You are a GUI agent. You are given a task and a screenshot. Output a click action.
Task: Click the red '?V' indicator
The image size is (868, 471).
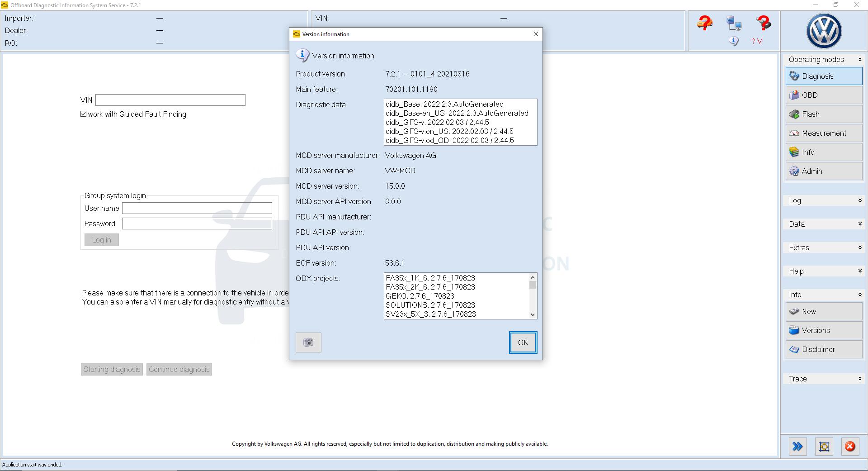tap(757, 41)
